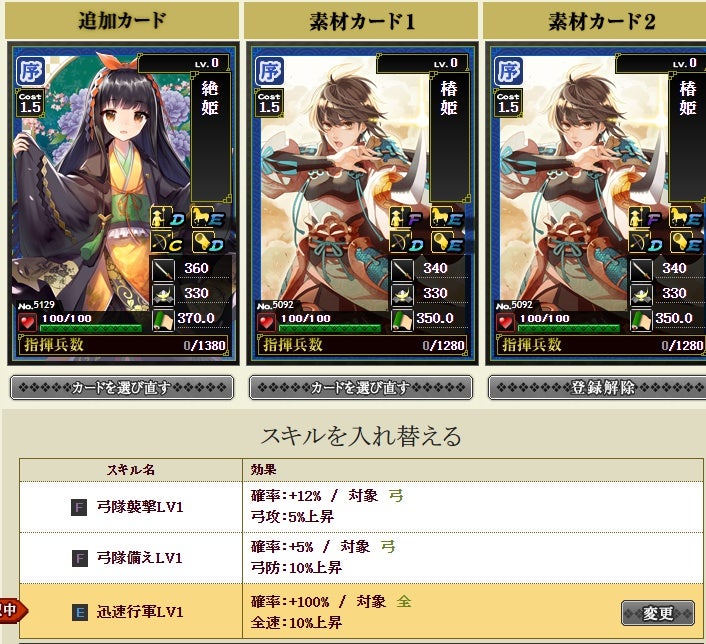Click the scroll intelligence icon on 素材カード1
Viewport: 706px width, 644px height.
tap(402, 320)
